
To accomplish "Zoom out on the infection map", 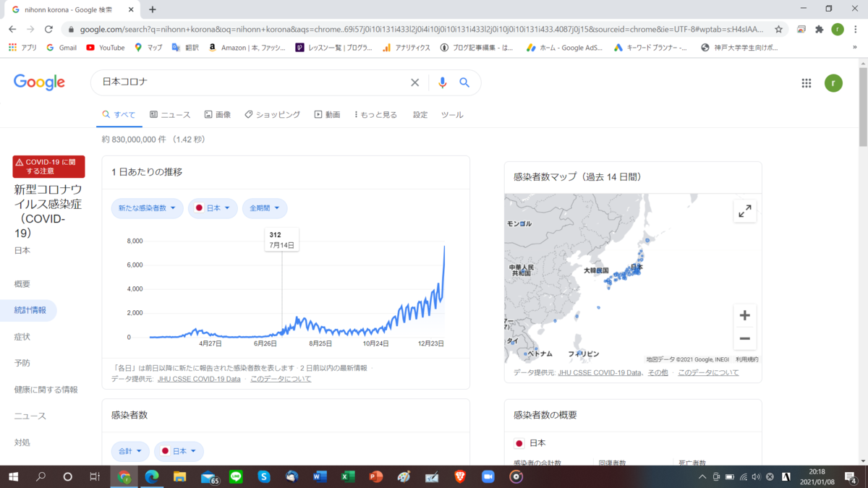I will coord(744,338).
